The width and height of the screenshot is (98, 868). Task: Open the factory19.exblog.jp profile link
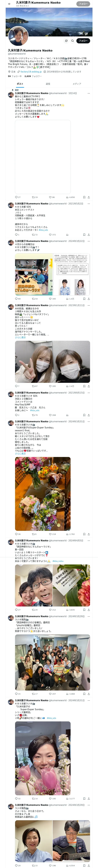31,72
